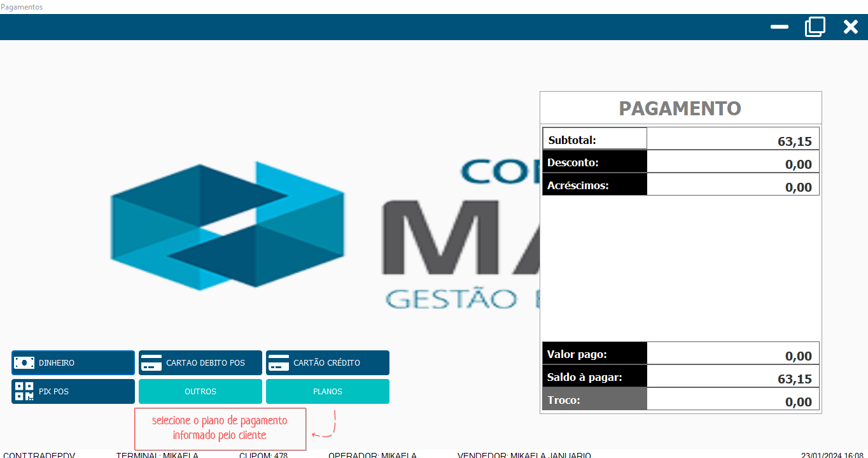This screenshot has width=868, height=458.
Task: Choose the OUTROS payment option
Action: coord(200,392)
